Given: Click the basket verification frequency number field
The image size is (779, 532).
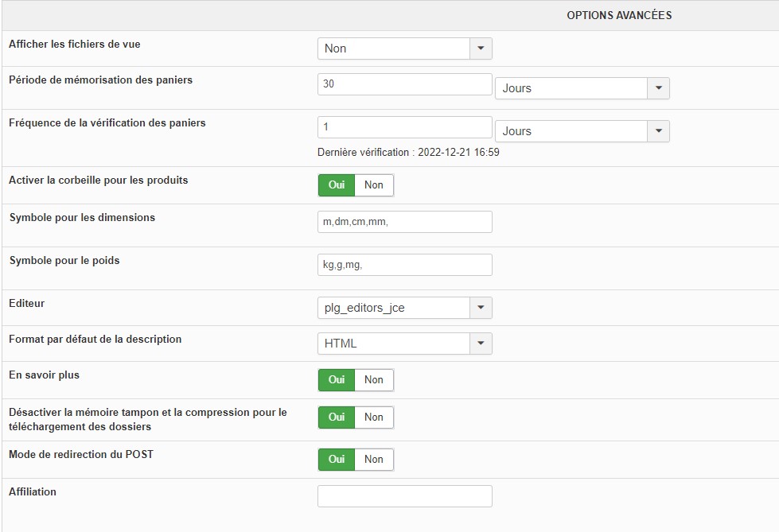Looking at the screenshot, I should [404, 126].
